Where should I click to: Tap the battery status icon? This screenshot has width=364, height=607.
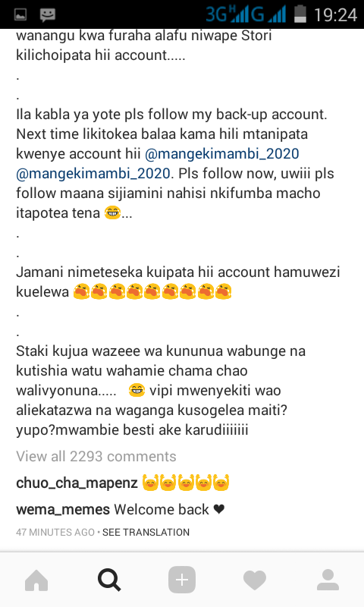coord(300,14)
